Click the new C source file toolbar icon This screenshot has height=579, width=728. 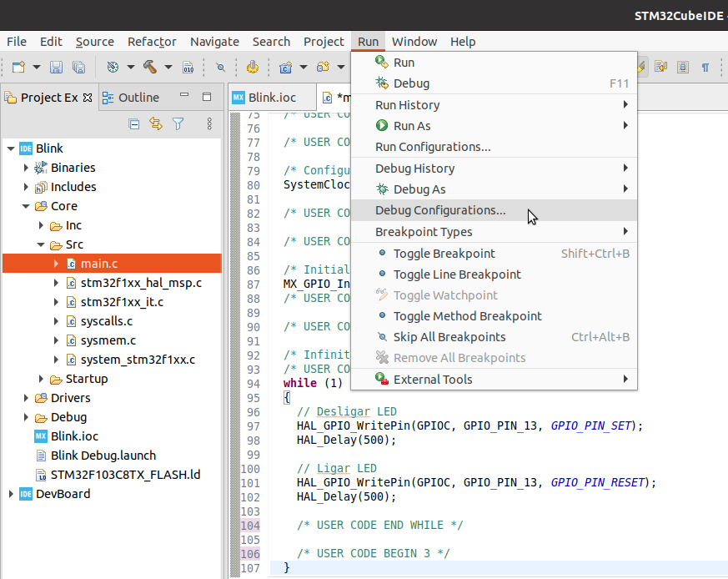pyautogui.click(x=285, y=68)
